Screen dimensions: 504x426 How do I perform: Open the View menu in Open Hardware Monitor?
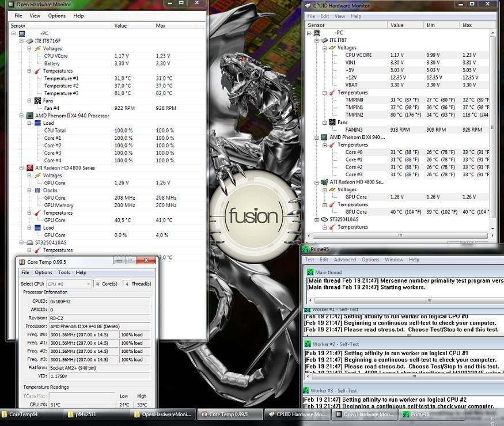(35, 16)
